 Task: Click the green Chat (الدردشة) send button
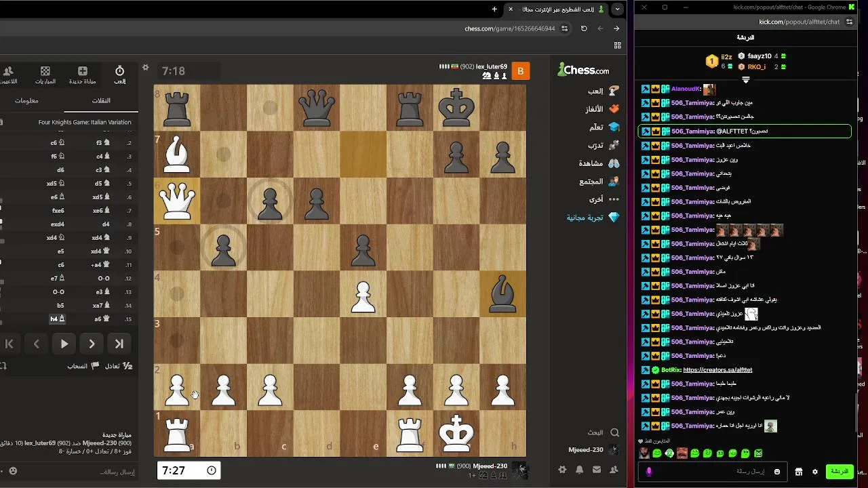tap(839, 472)
